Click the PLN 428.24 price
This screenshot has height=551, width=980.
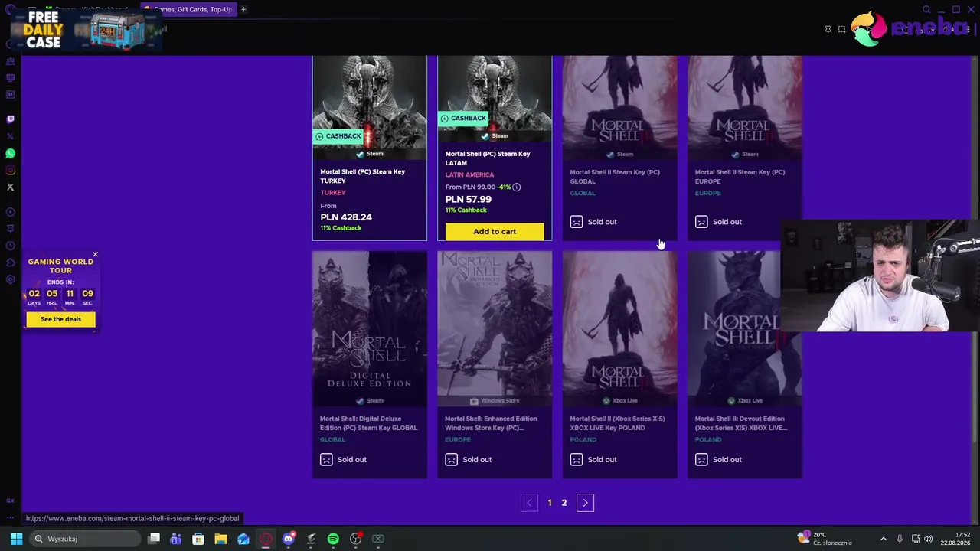coord(346,217)
